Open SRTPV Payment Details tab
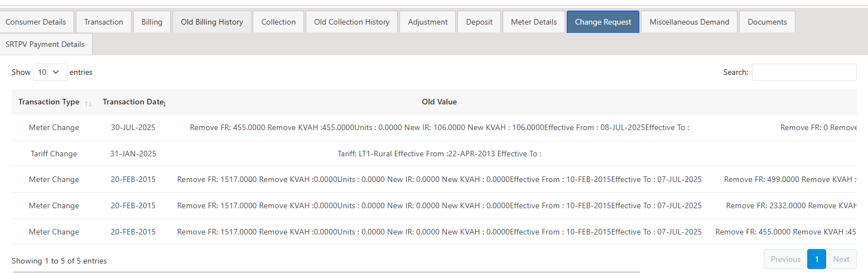868x273 pixels. pos(45,44)
